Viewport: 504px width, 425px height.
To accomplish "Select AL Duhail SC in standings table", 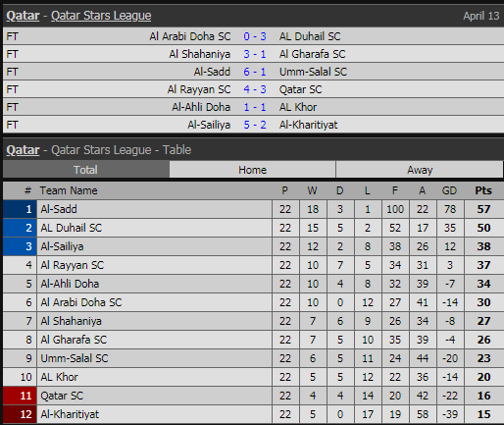I will tap(72, 228).
